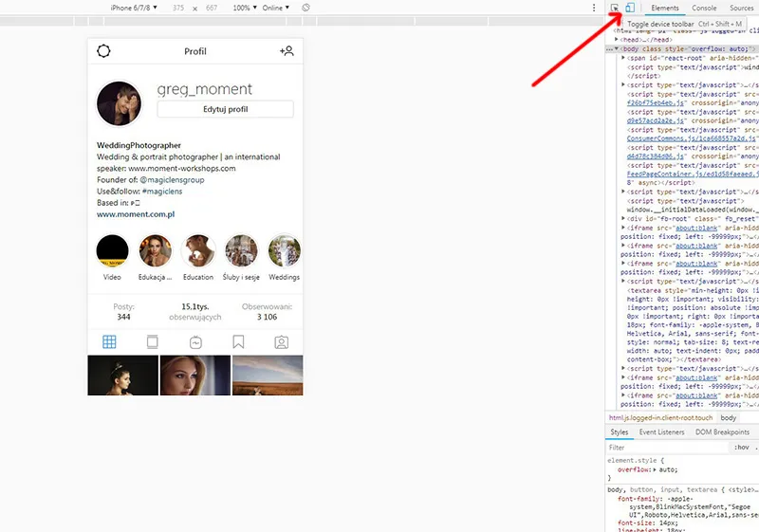
Task: Open the Online throttling dropdown
Action: [276, 8]
